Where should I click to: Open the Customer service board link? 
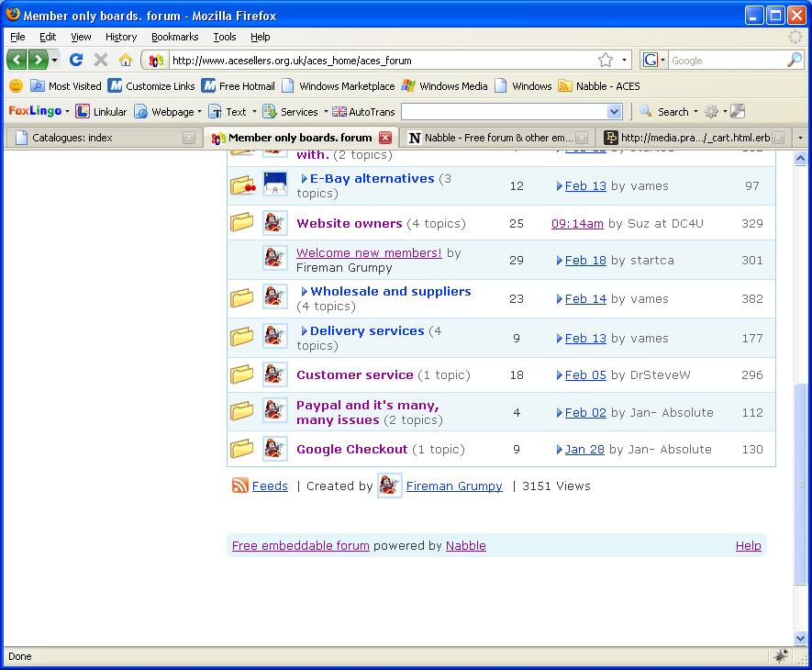pos(354,374)
